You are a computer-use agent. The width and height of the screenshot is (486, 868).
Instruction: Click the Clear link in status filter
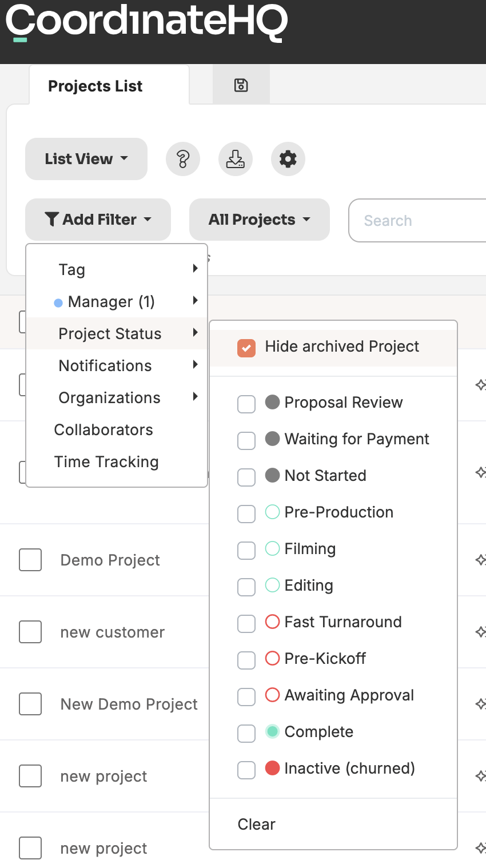pos(256,824)
